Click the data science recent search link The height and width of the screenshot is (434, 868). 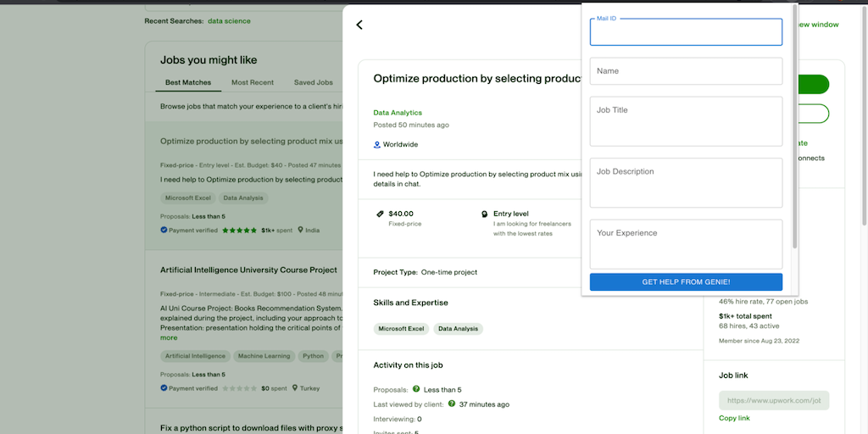point(229,20)
